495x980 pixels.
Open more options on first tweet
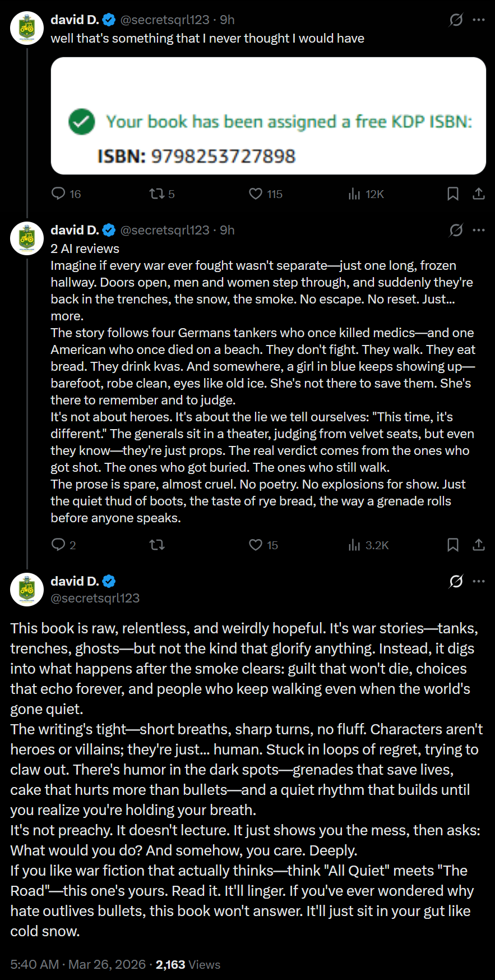point(479,20)
